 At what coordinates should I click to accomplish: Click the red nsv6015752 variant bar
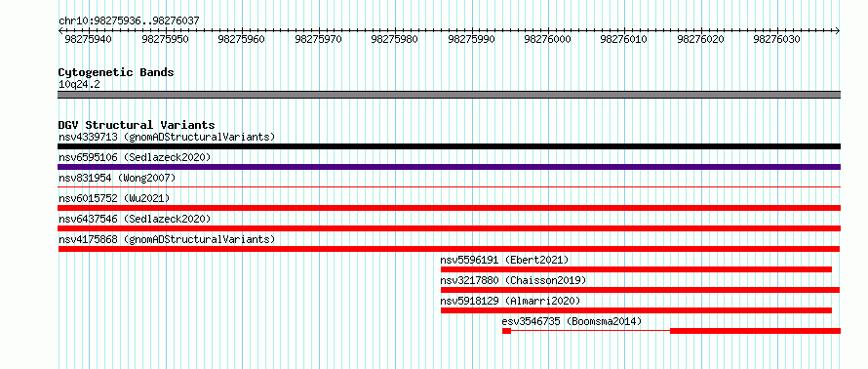click(x=449, y=208)
